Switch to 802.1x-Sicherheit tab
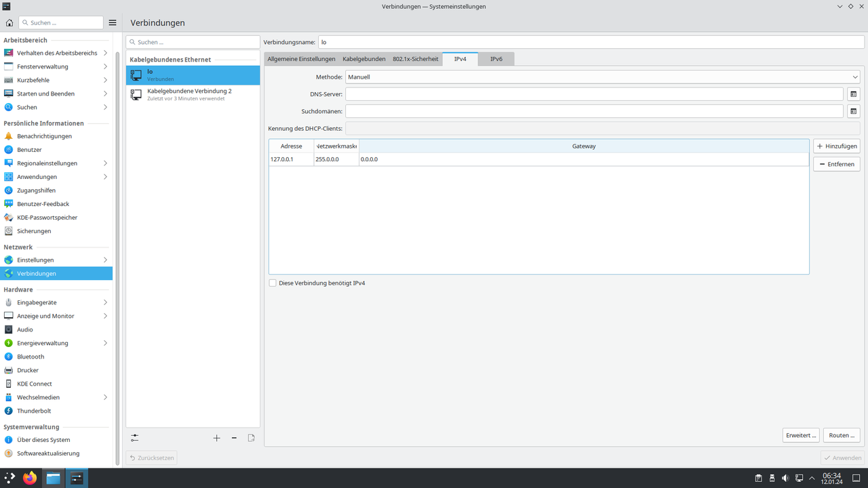 416,59
